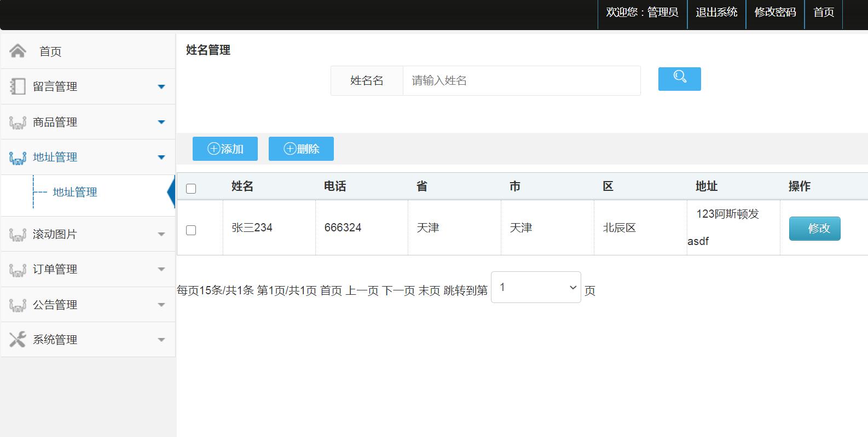Click 修改密码 in the top bar
The width and height of the screenshot is (868, 437).
[x=775, y=12]
